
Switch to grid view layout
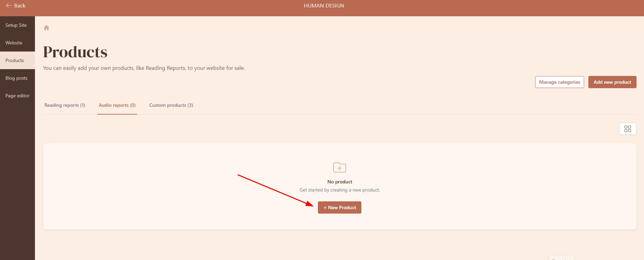point(627,129)
